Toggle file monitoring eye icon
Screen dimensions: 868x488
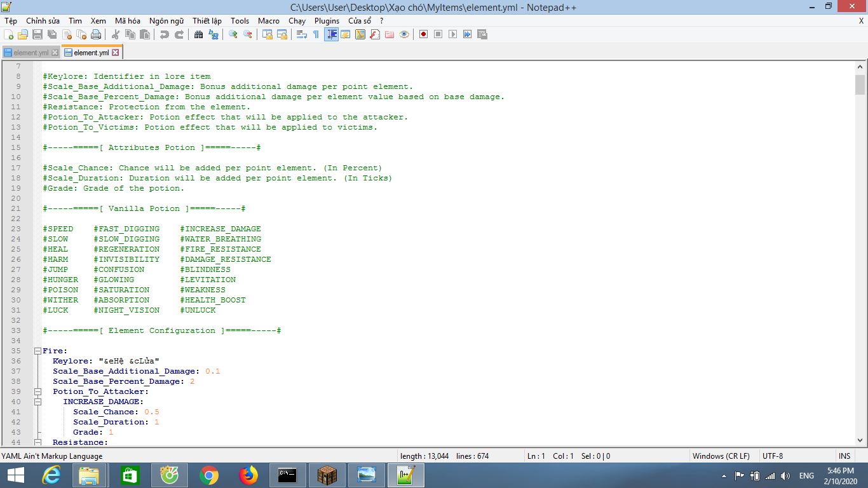404,34
